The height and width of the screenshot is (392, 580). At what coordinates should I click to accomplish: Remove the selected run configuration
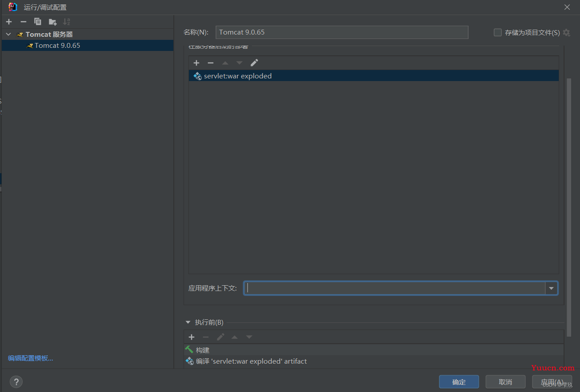point(24,22)
